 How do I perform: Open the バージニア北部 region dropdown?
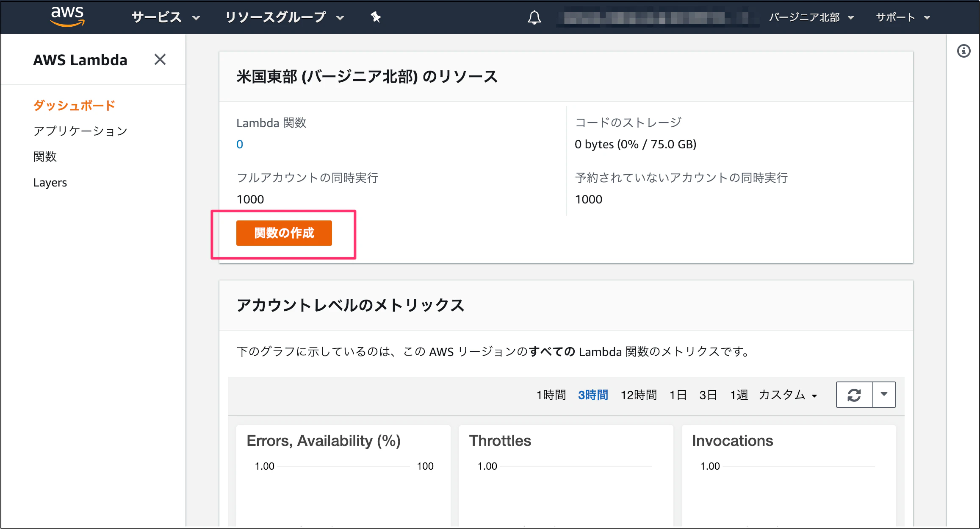[x=811, y=17]
